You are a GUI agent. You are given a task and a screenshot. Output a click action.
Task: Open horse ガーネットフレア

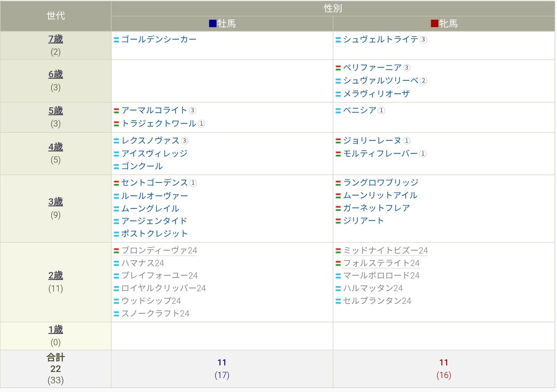click(376, 208)
